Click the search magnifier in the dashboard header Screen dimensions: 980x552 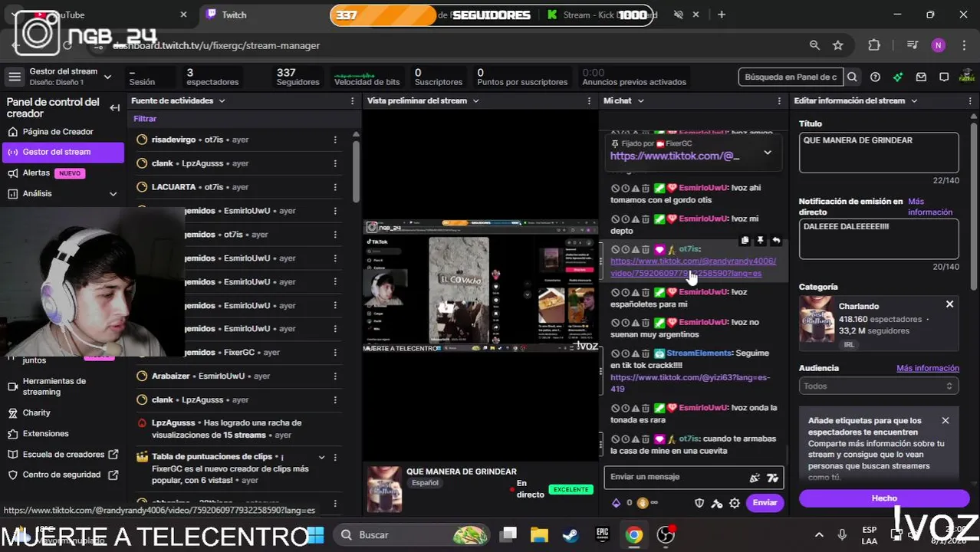[852, 77]
